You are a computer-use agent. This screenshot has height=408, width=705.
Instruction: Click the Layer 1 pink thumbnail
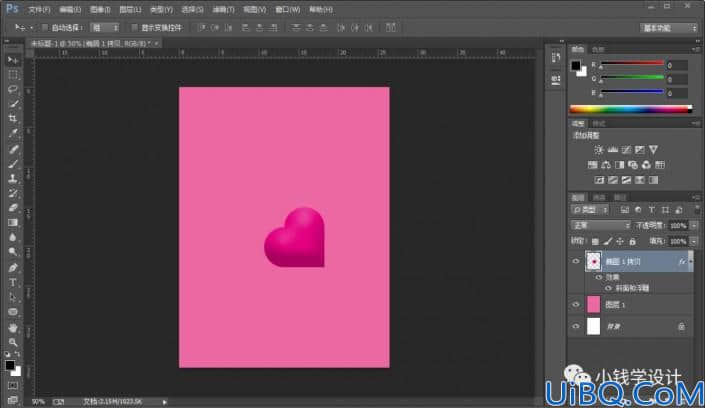(593, 305)
